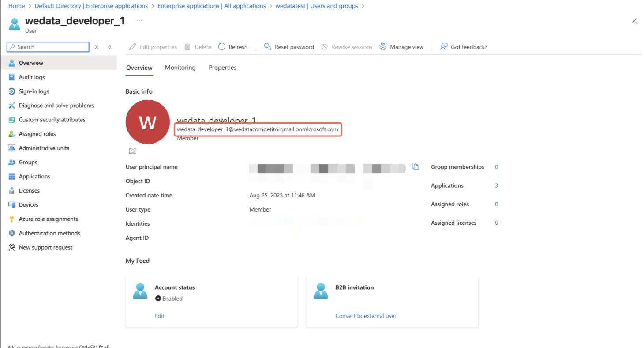Click the Assigned roles sidebar icon
The height and width of the screenshot is (348, 644).
[12, 134]
